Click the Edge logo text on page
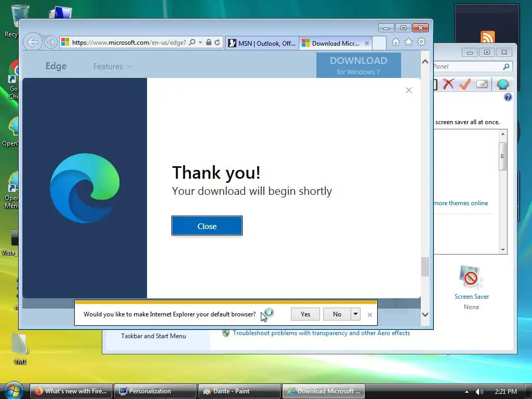 [56, 66]
